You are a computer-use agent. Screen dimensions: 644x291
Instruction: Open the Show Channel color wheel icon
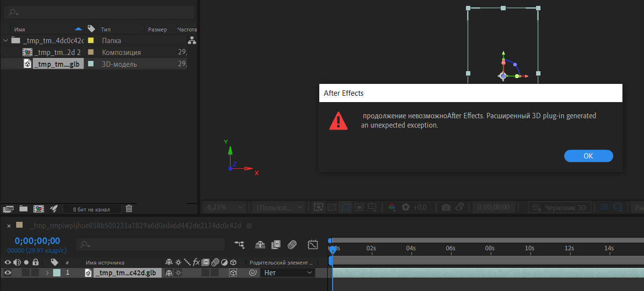tap(391, 207)
